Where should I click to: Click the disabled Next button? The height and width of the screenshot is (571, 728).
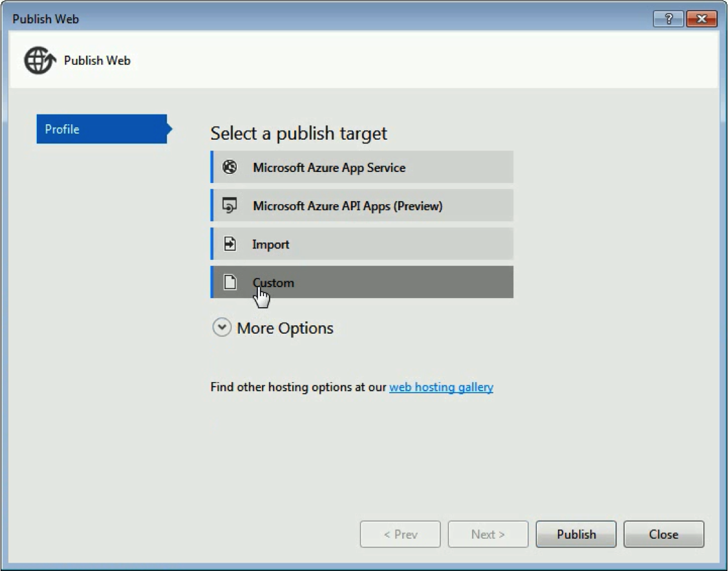(488, 534)
